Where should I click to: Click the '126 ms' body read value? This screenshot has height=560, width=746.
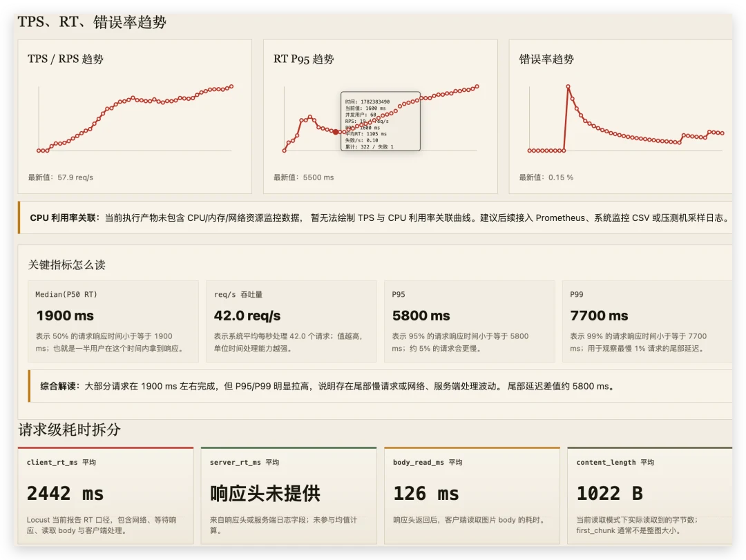[426, 494]
